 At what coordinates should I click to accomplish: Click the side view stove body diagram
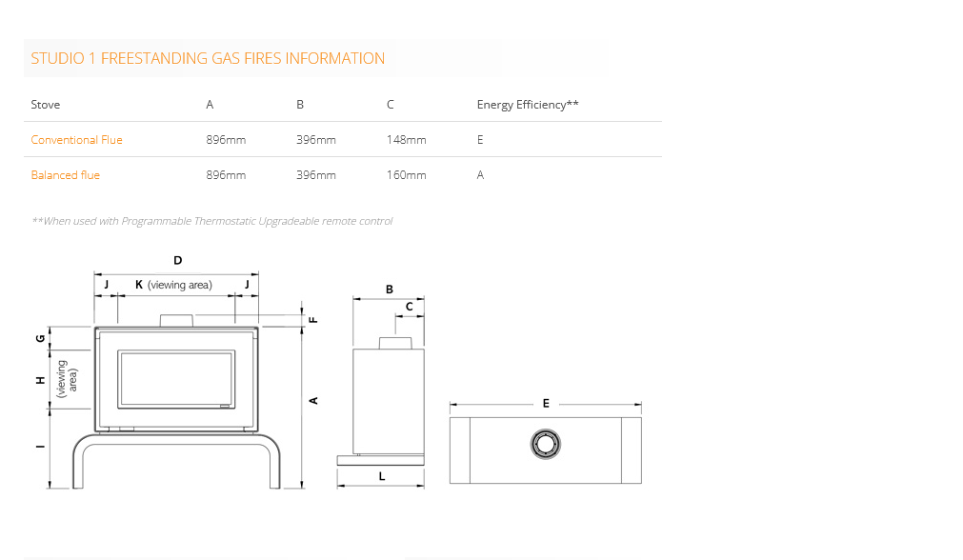coord(388,400)
